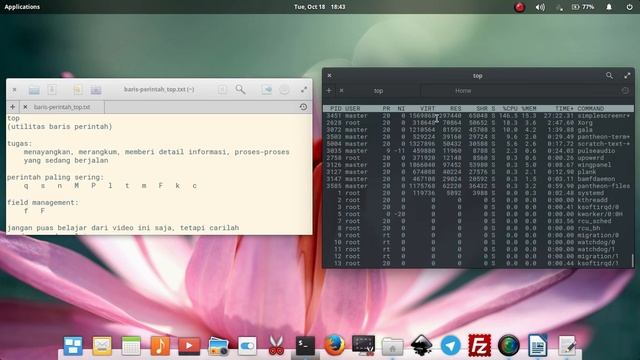Launch FileZilla from the dock
Viewport: 640px width, 360px height.
point(480,346)
